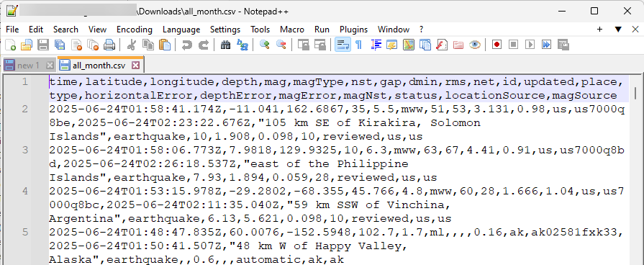Zoom in with magnifier plus icon
Viewport: 644px width, 265px height.
(x=265, y=45)
